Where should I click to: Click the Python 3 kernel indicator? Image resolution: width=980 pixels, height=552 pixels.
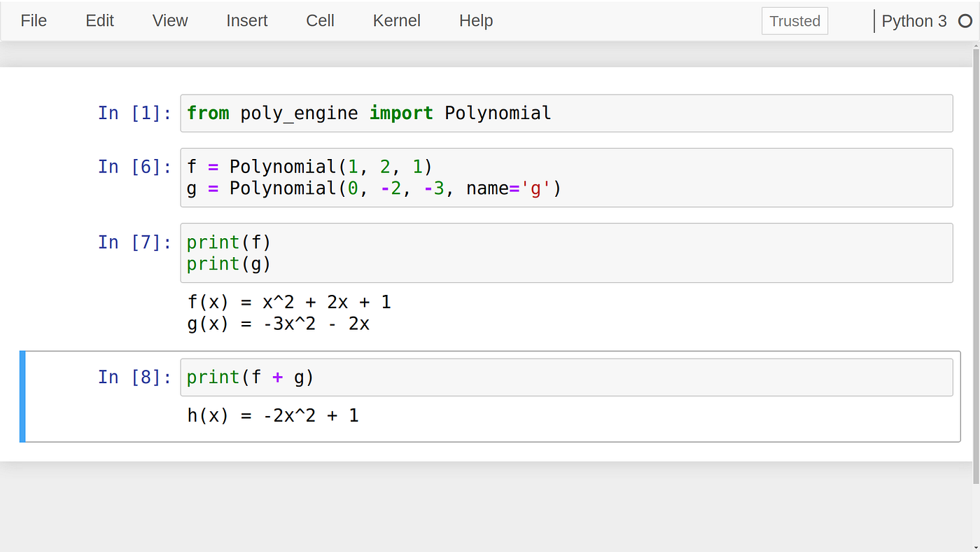[x=914, y=21]
